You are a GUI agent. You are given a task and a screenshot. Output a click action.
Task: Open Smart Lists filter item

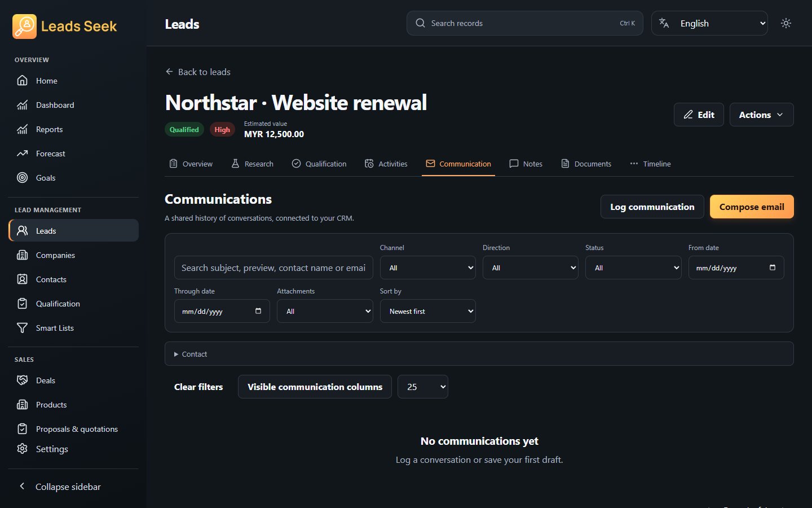pos(73,328)
